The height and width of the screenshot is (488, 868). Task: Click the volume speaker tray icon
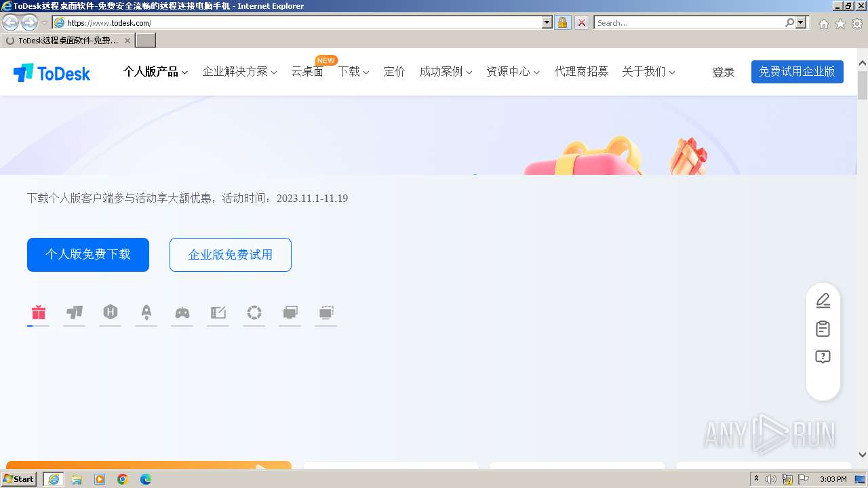(x=771, y=479)
